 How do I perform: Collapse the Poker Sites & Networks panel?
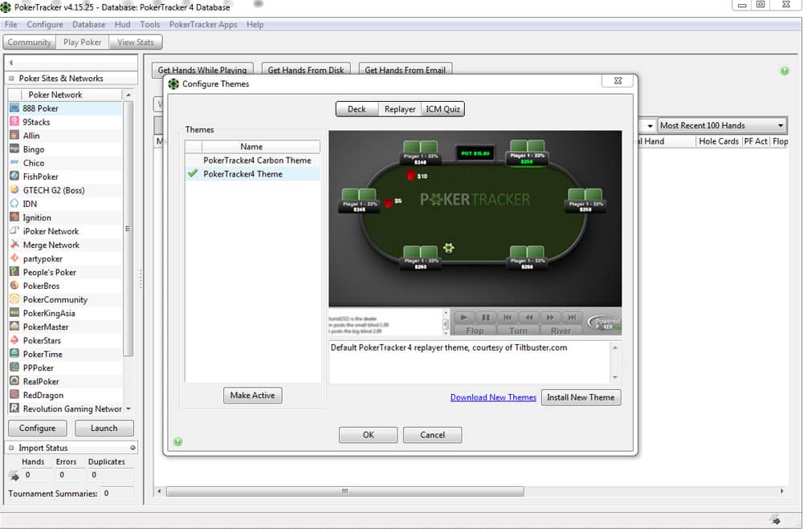click(11, 79)
